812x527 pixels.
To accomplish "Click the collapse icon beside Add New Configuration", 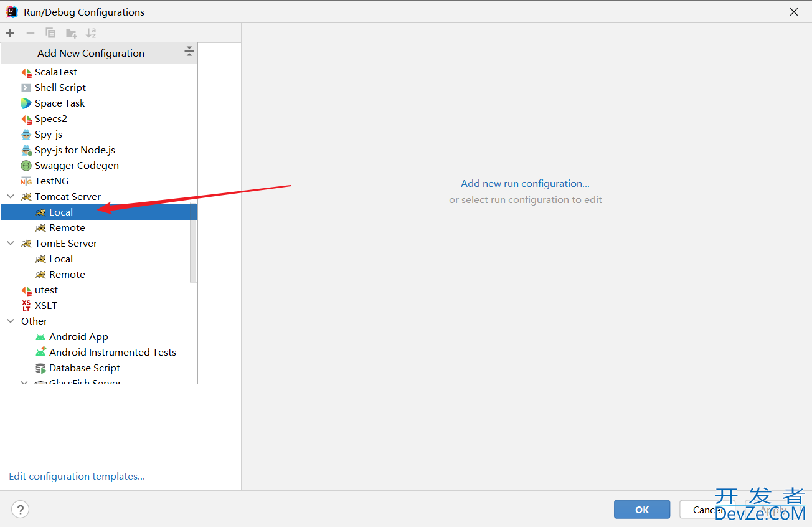I will click(x=189, y=52).
